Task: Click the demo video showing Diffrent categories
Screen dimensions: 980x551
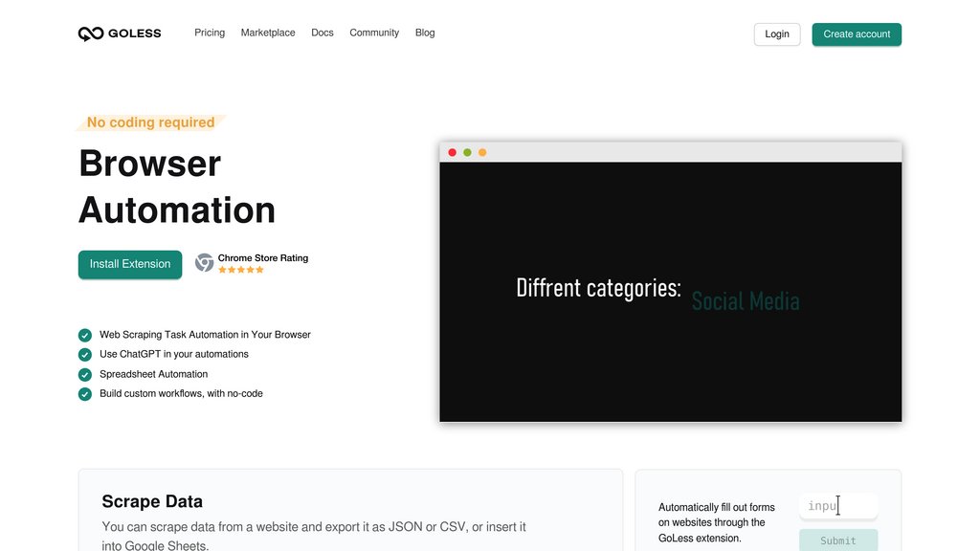Action: click(670, 292)
